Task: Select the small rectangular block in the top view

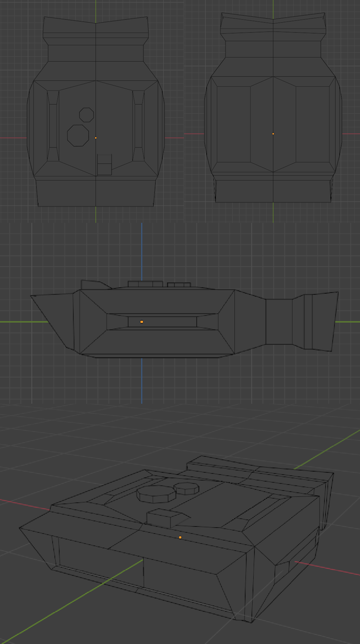Action: click(x=104, y=165)
